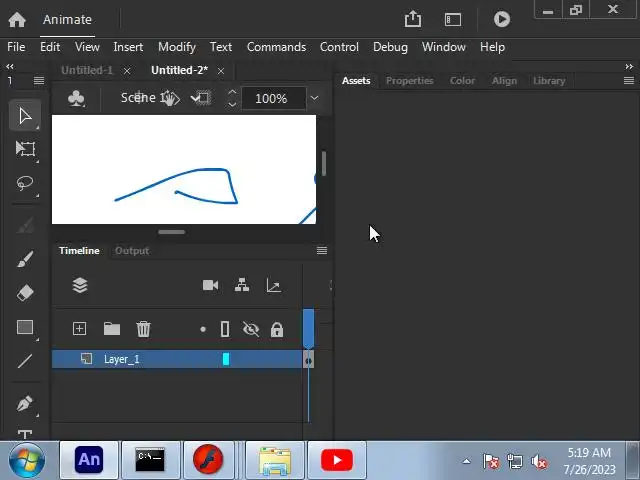This screenshot has width=640, height=480.
Task: Switch to the Color panel tab
Action: 462,81
